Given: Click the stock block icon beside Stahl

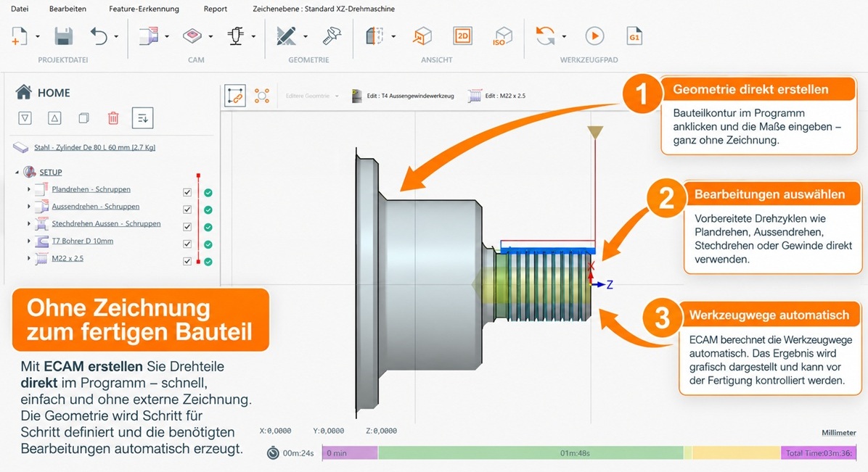Looking at the screenshot, I should pyautogui.click(x=20, y=147).
